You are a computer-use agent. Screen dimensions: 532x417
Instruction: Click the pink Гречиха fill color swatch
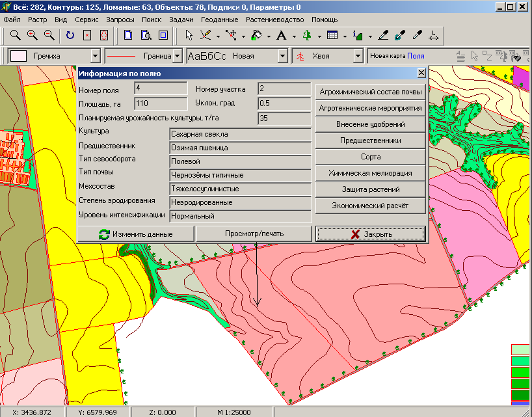pyautogui.click(x=19, y=57)
